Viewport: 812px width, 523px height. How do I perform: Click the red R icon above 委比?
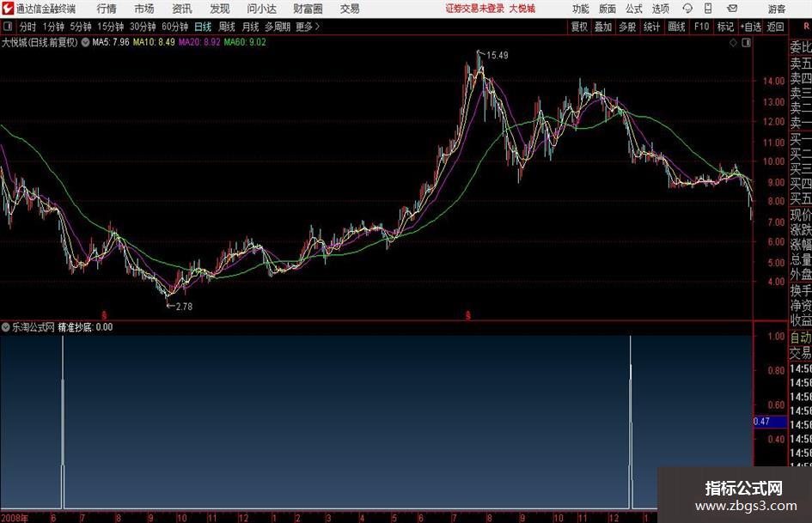tap(807, 27)
